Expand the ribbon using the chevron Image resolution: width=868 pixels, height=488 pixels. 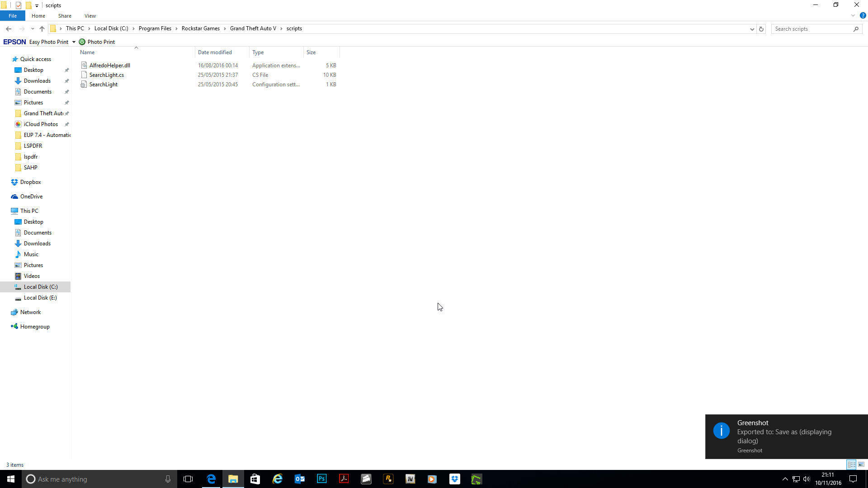point(853,16)
